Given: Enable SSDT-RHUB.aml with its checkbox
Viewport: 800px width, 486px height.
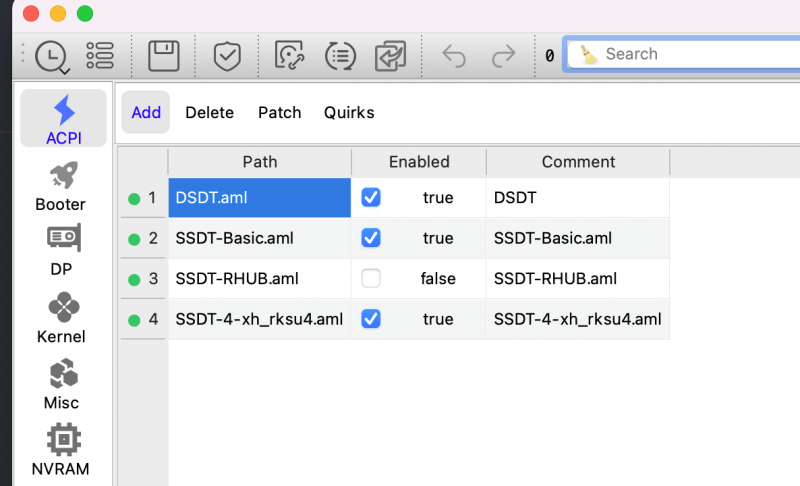Looking at the screenshot, I should [x=371, y=279].
